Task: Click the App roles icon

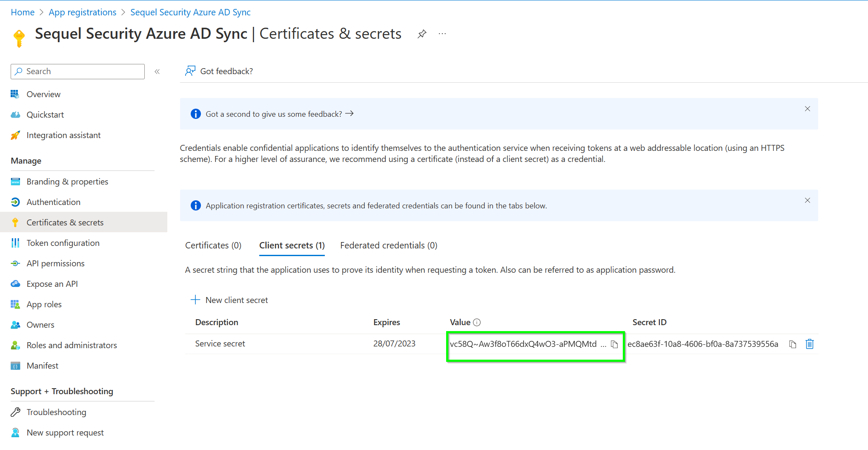Action: pyautogui.click(x=15, y=304)
